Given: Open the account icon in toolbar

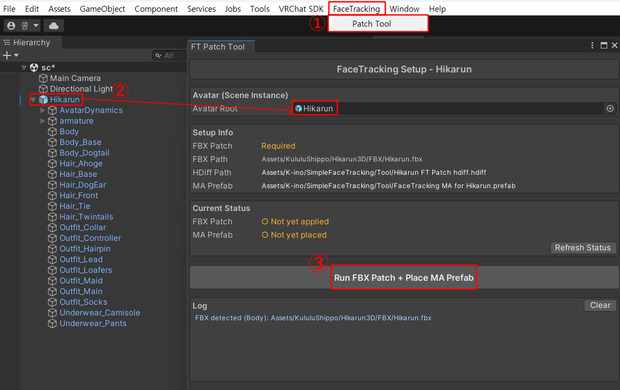Looking at the screenshot, I should coord(11,26).
